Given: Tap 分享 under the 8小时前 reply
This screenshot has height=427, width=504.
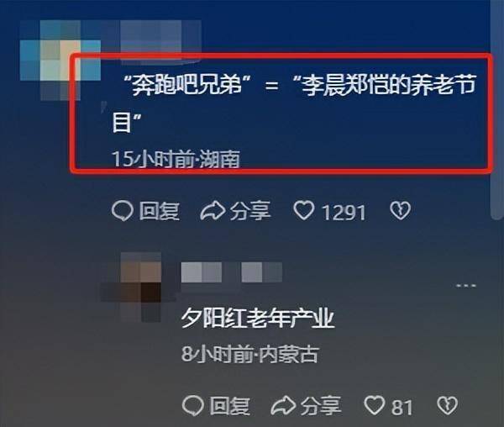Looking at the screenshot, I should [x=321, y=405].
